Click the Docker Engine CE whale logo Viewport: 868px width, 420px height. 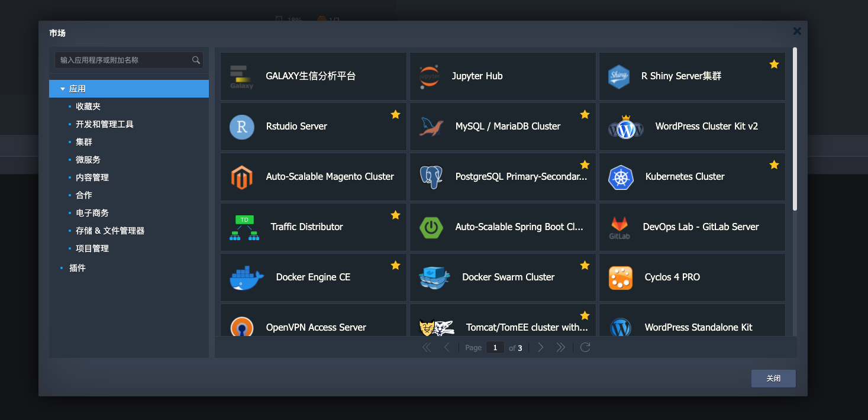click(247, 278)
